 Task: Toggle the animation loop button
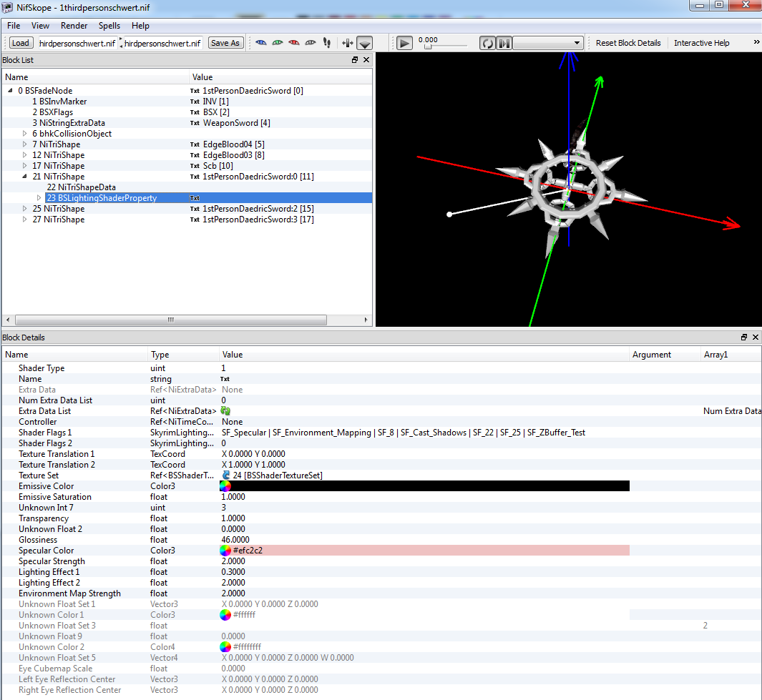coord(487,43)
